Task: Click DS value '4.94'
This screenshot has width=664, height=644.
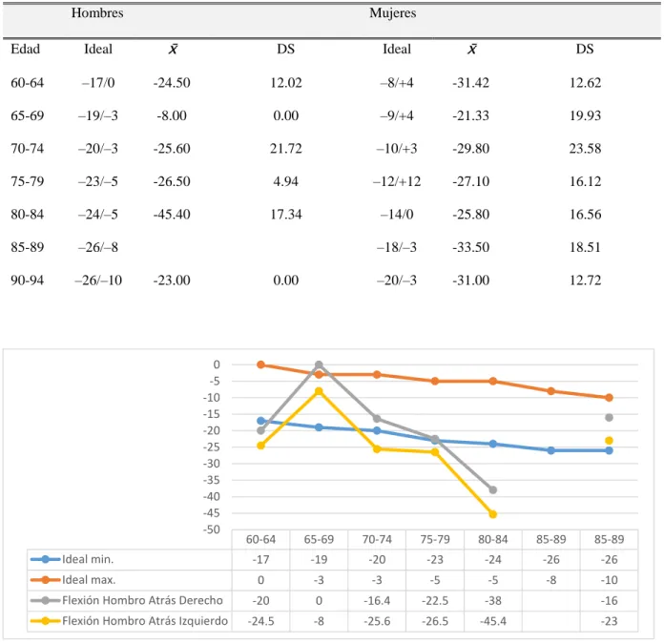Action: click(286, 181)
